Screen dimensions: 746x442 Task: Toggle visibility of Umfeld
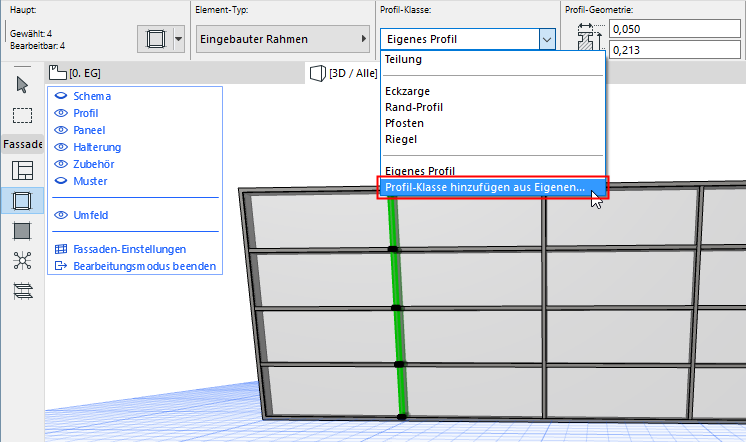pos(61,215)
